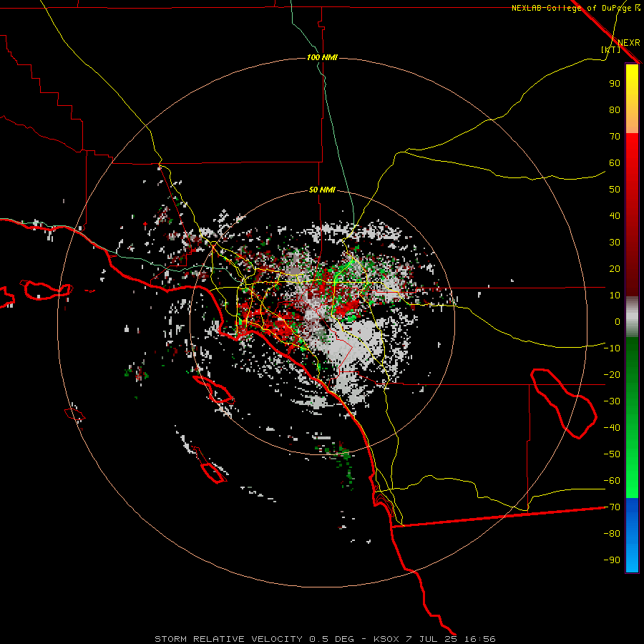Click the positive 60 value on the velocity scale
Screen dimensions: 644x644
615,162
